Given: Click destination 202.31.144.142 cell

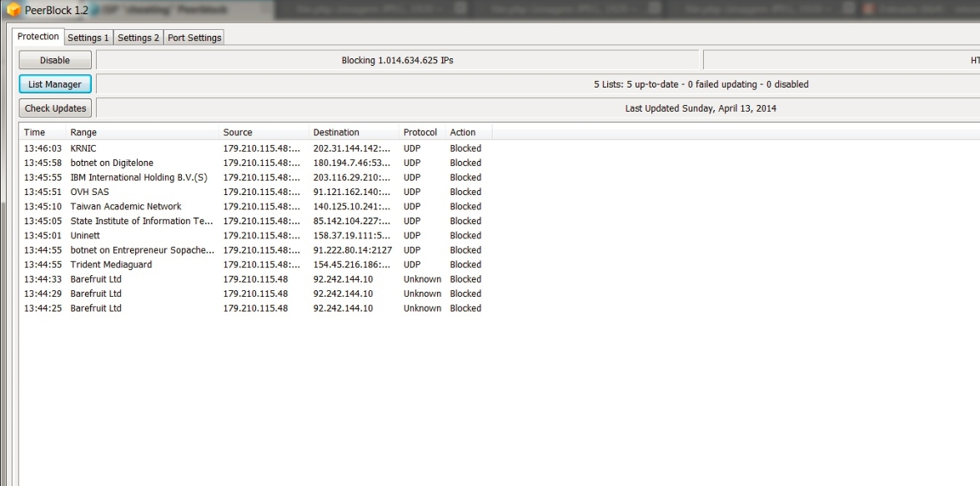Looking at the screenshot, I should tap(352, 148).
